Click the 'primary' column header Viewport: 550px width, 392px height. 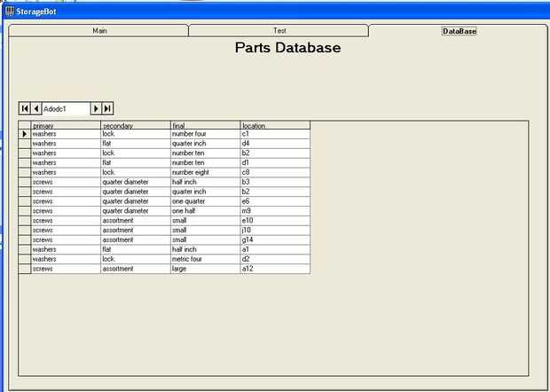click(x=66, y=126)
